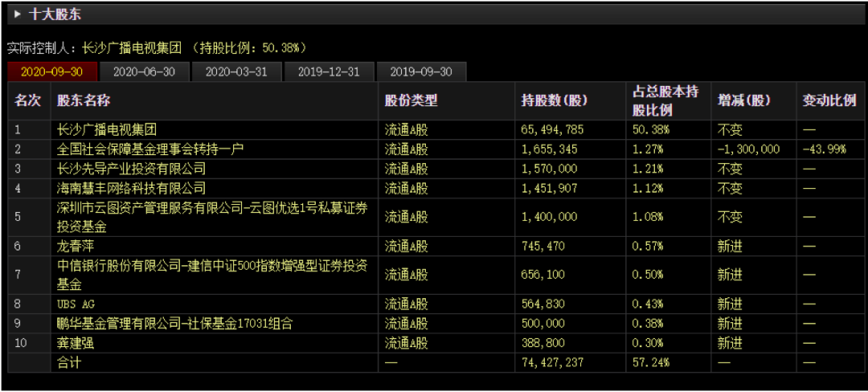Click 新进 in the 龙春萍 row
The height and width of the screenshot is (392, 868).
730,246
